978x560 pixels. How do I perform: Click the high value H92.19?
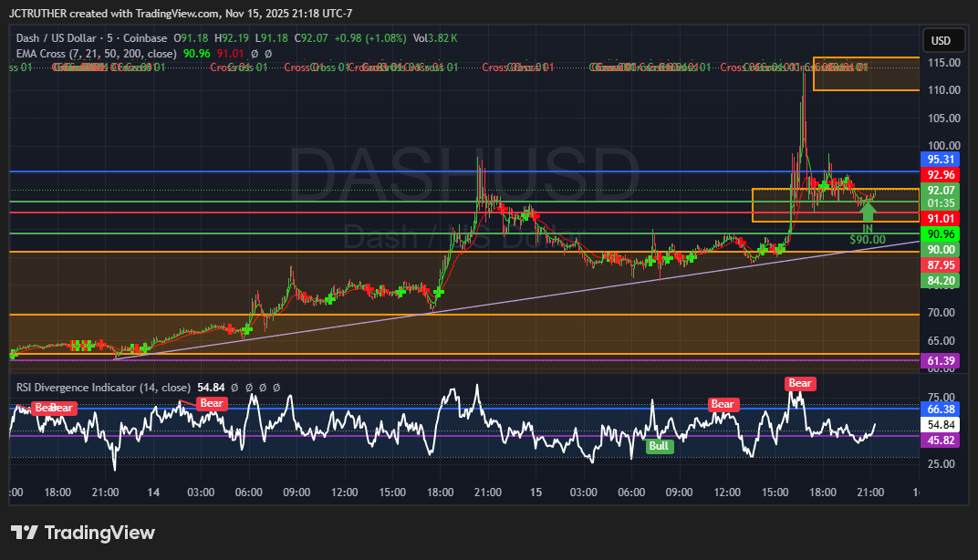tap(232, 38)
